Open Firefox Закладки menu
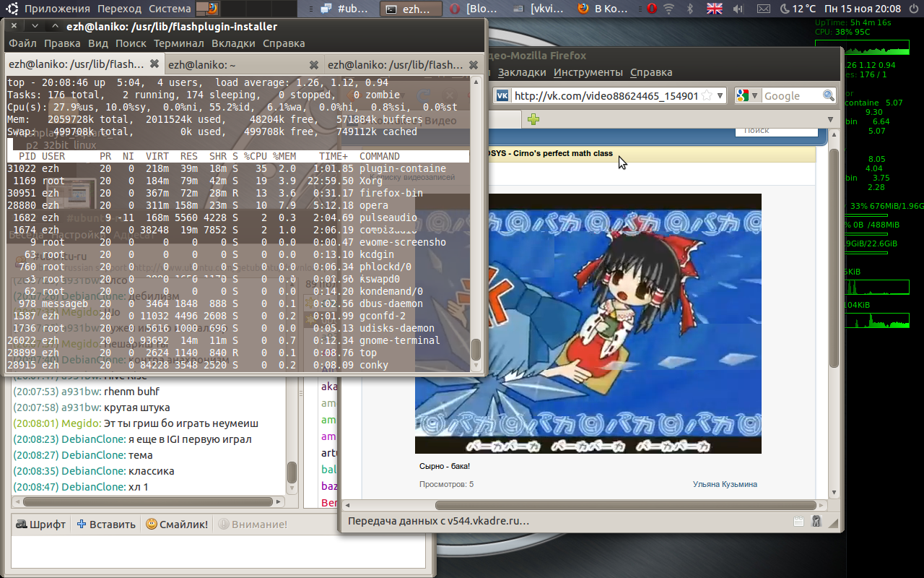The width and height of the screenshot is (924, 578). point(522,72)
